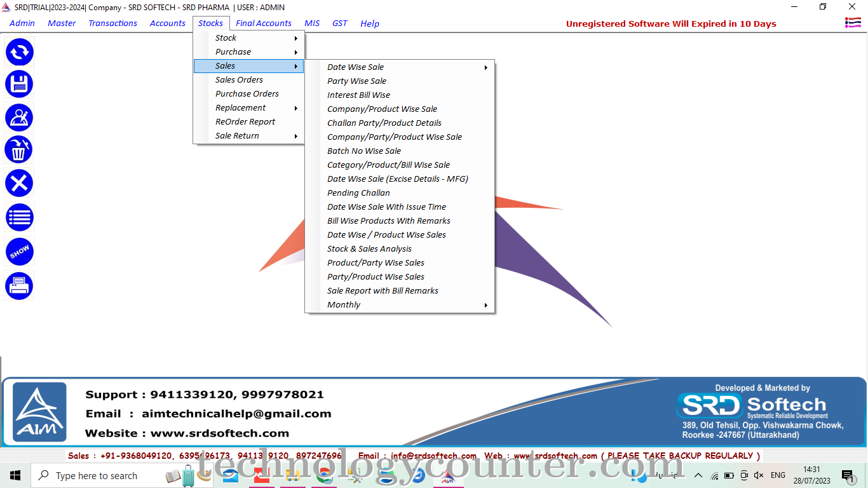
Task: Select Category/Product/Bill Wise Sale
Action: (400, 165)
